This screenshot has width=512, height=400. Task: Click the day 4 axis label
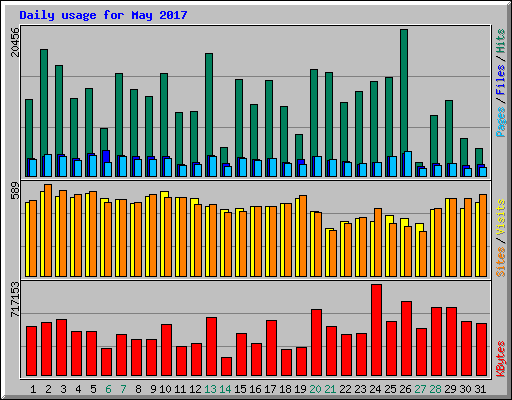[78, 389]
